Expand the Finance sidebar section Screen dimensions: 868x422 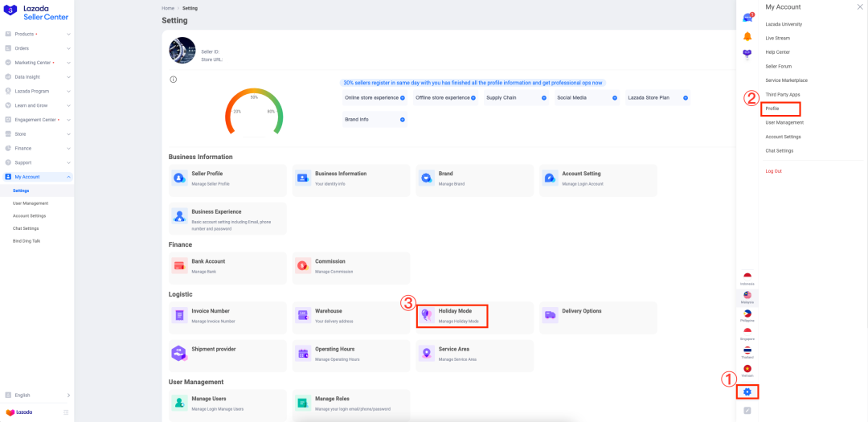point(37,148)
